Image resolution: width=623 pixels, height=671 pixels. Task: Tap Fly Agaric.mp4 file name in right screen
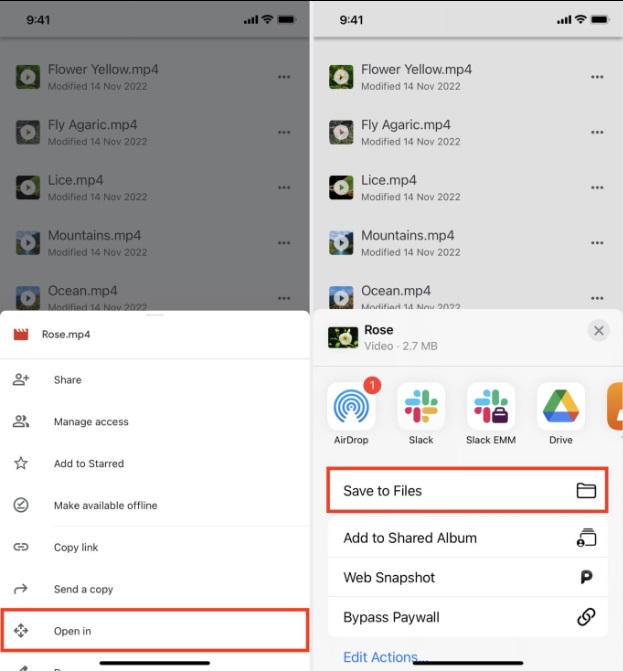[406, 125]
